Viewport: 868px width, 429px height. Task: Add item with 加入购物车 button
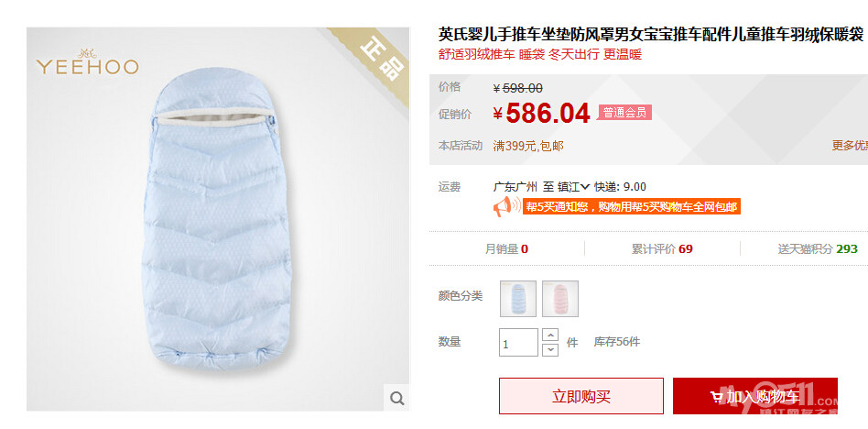(x=755, y=396)
